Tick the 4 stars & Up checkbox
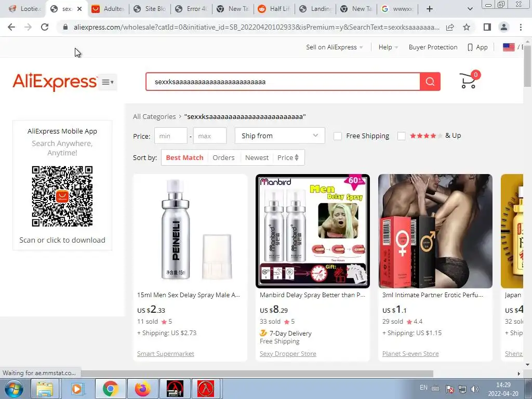This screenshot has width=532, height=399. (402, 136)
